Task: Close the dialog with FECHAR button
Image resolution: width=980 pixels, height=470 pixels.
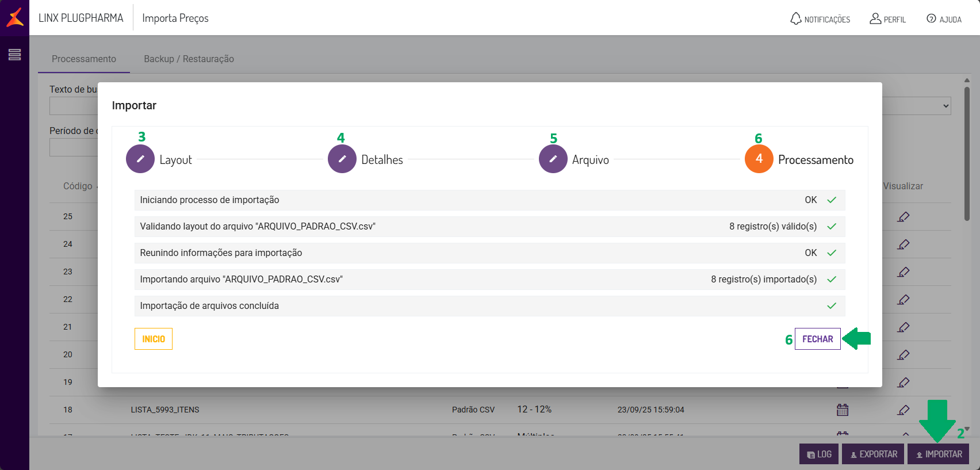Action: [818, 339]
